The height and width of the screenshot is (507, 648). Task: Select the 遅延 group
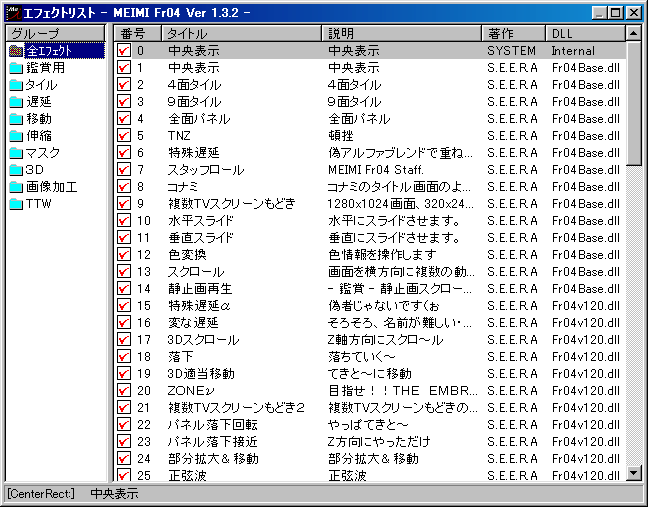point(39,102)
